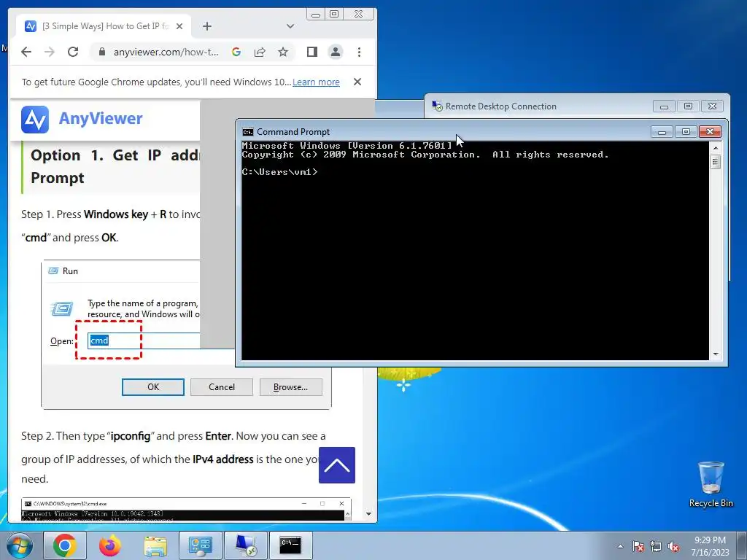Click the Command Prompt scrollbar thumb
Screen dimensions: 747x560
[715, 162]
